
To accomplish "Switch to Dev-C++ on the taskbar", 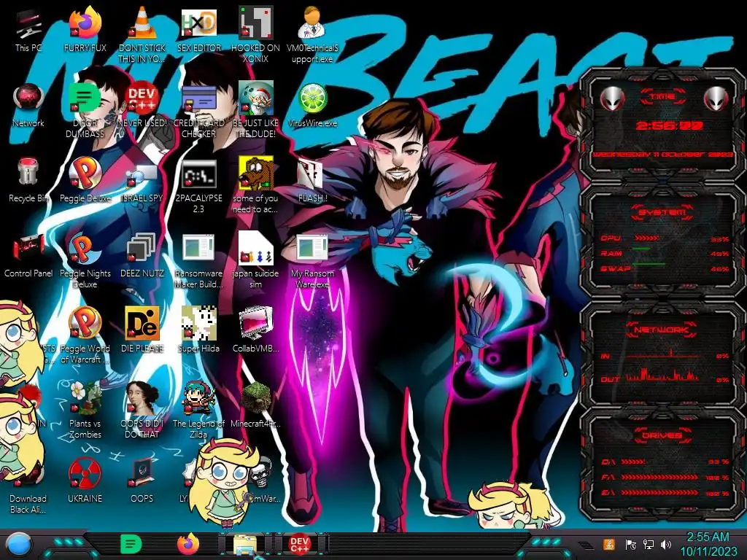I will [299, 544].
